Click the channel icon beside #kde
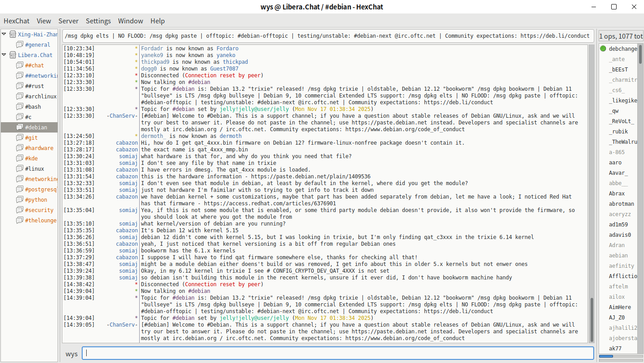Screen dimensions: 644x363 [x=20, y=159]
